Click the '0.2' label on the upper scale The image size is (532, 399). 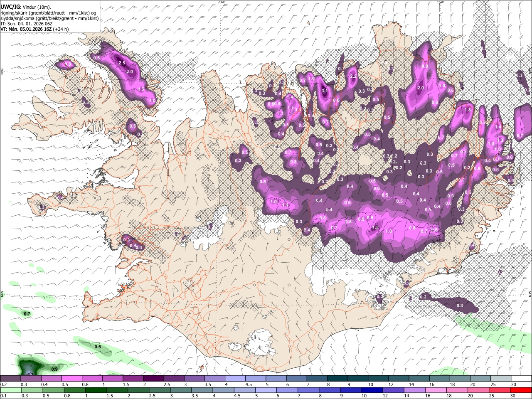click(x=4, y=384)
